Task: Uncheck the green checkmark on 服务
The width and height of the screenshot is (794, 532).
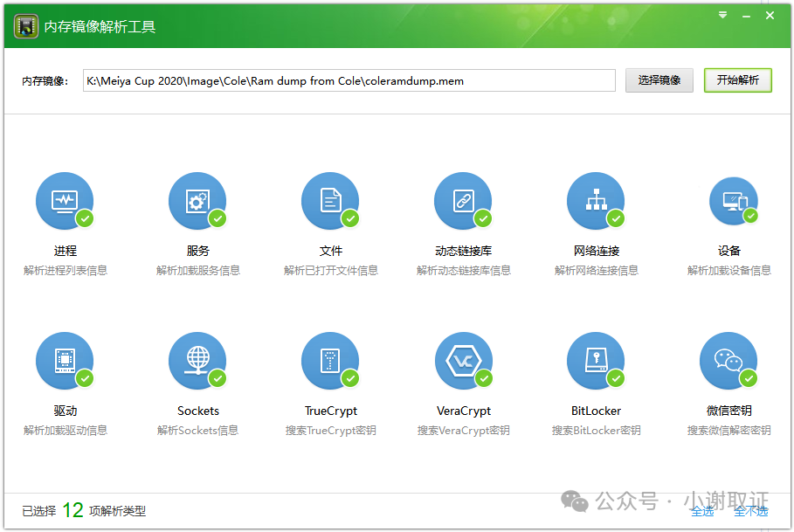Action: (x=217, y=218)
